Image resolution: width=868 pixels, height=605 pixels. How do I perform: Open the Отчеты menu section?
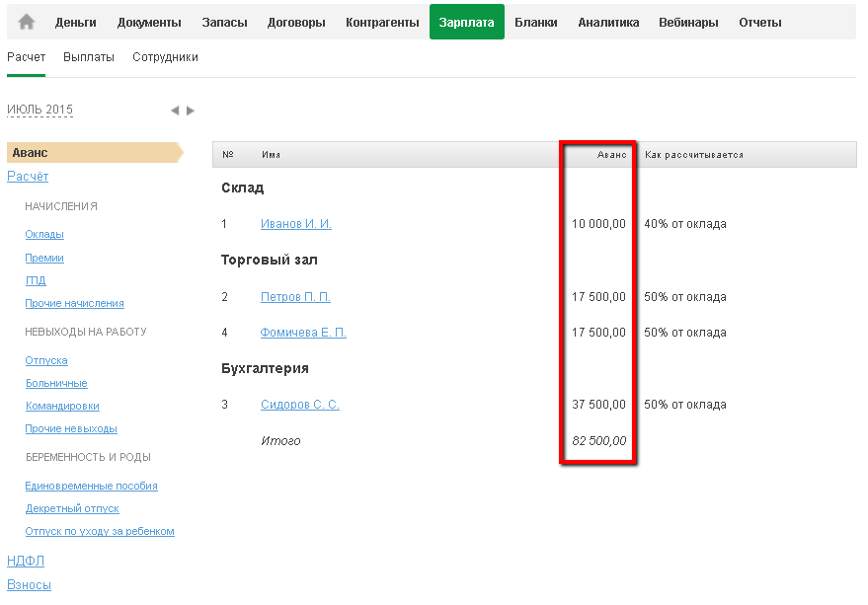point(759,23)
